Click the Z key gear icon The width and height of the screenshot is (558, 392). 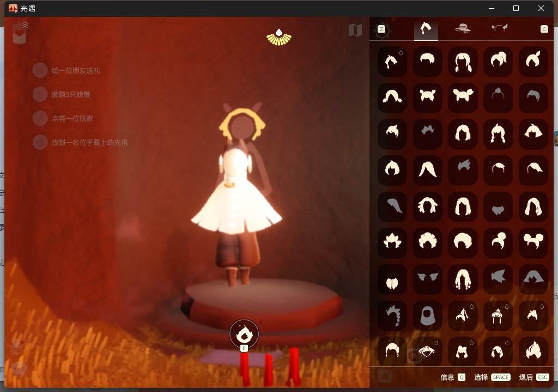pos(382,29)
